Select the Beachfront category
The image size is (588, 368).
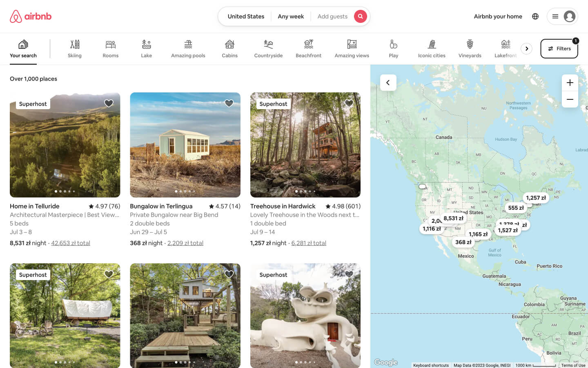pos(308,48)
